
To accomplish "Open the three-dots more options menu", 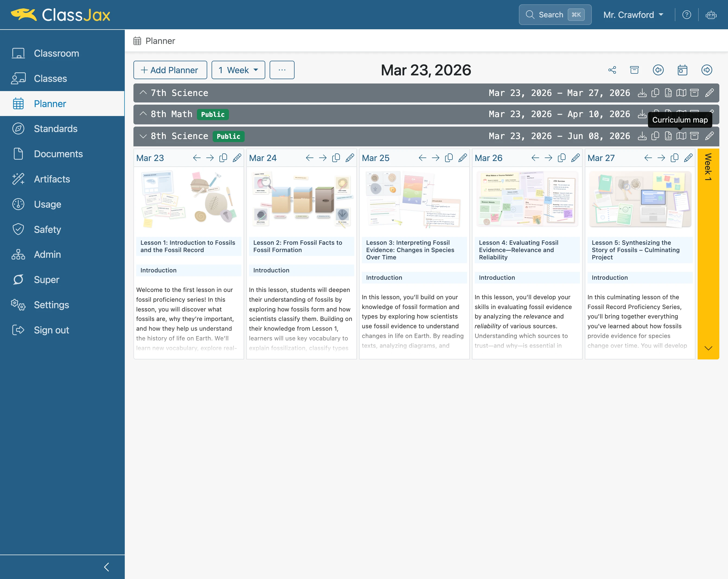I will pos(282,70).
